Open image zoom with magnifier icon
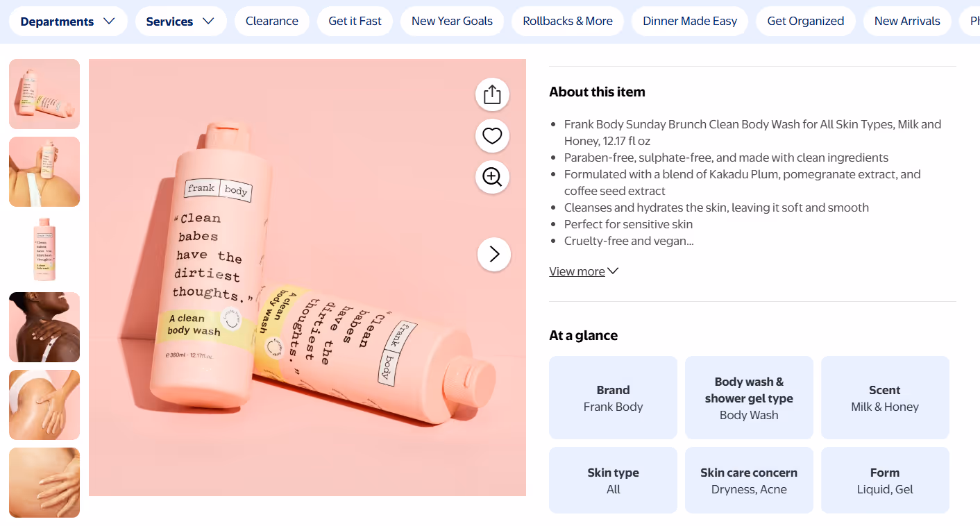The height and width of the screenshot is (526, 980). pyautogui.click(x=492, y=177)
